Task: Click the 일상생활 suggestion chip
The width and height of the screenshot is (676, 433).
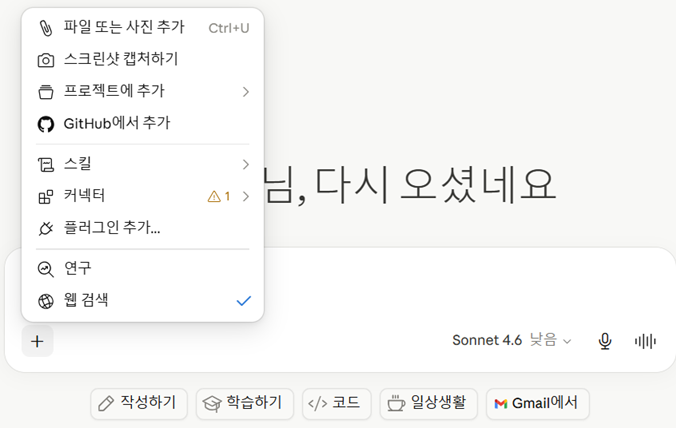Action: coord(429,404)
